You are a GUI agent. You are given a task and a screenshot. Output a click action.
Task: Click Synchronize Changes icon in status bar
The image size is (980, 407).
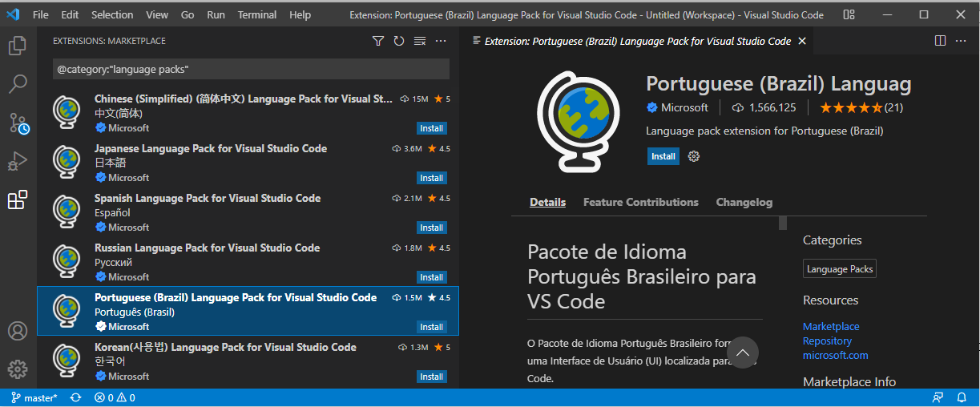coord(75,397)
